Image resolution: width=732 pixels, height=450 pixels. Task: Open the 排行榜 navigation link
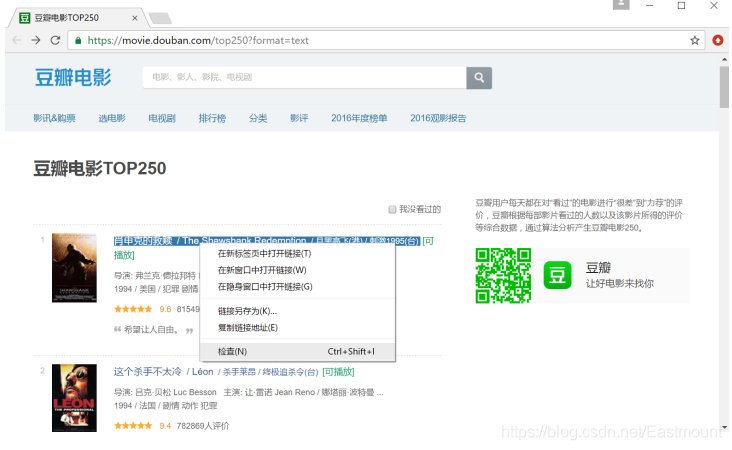(212, 118)
